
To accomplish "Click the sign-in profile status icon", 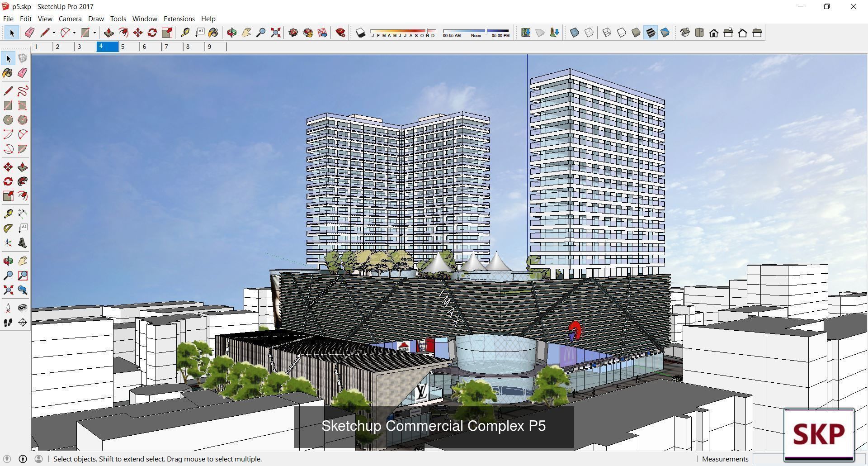I will tap(38, 459).
